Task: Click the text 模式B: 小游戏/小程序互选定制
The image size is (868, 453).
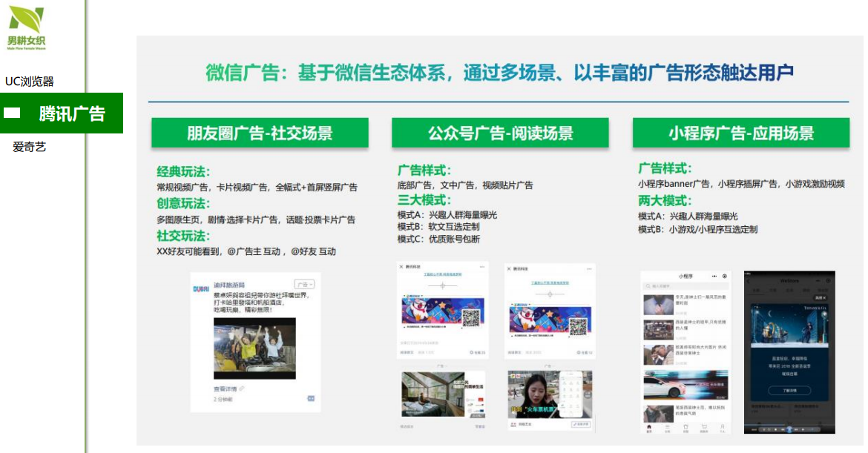Action: click(x=697, y=229)
